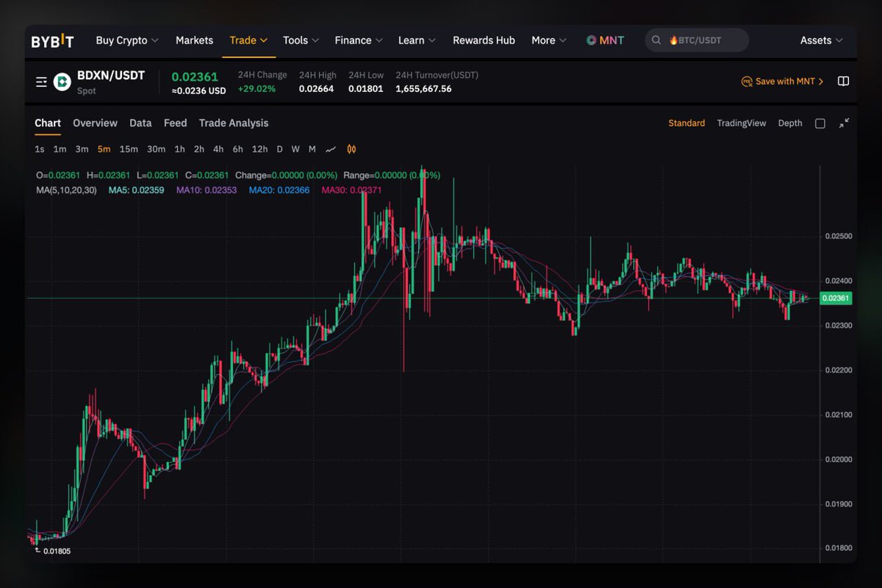Viewport: 882px width, 588px height.
Task: Open the guide book icon
Action: pos(843,82)
